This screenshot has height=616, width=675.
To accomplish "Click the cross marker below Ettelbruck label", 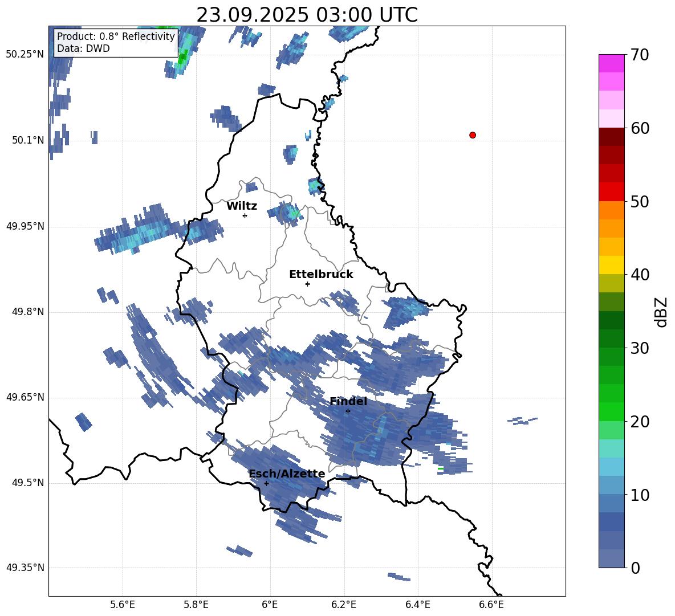I will [x=307, y=284].
